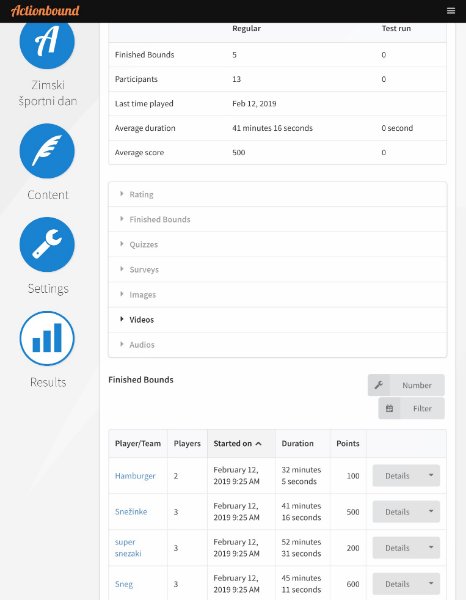Viewport: 466px width, 600px height.
Task: Open Details dropdown arrow for Hamburger
Action: (431, 476)
